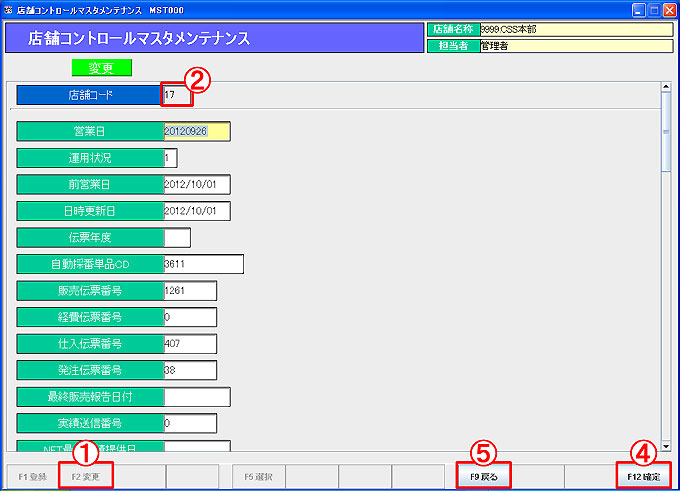Close the 店舗コントロールマスタメンテナンス window
680x491 pixels.
coord(670,10)
